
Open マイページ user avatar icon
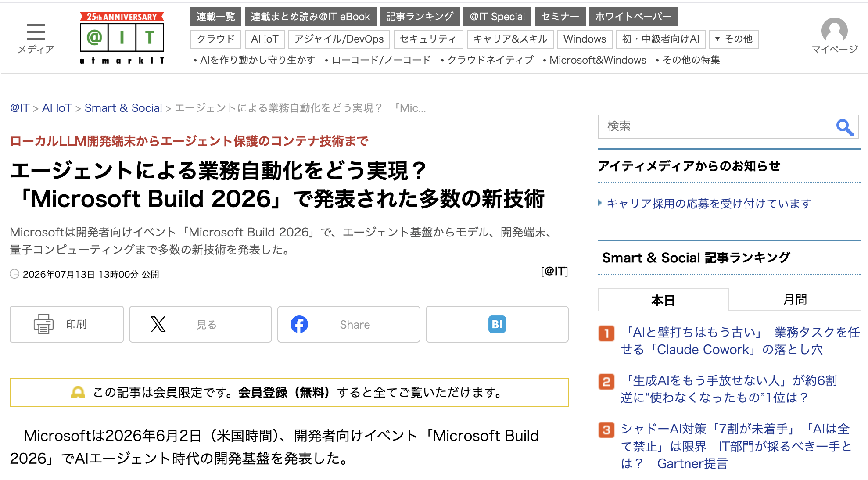pyautogui.click(x=834, y=30)
